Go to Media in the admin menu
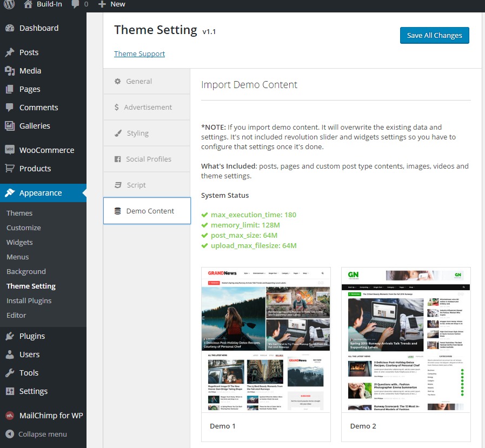Image resolution: width=485 pixels, height=448 pixels. click(43, 71)
